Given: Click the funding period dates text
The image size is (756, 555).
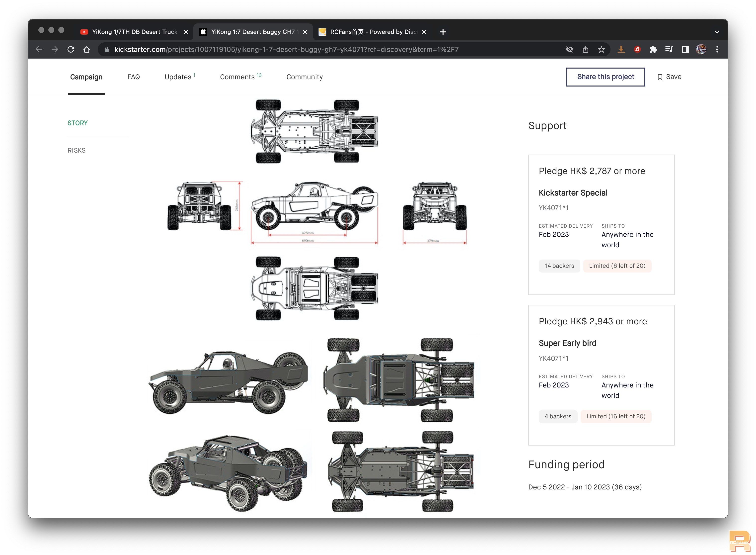Looking at the screenshot, I should pyautogui.click(x=585, y=487).
